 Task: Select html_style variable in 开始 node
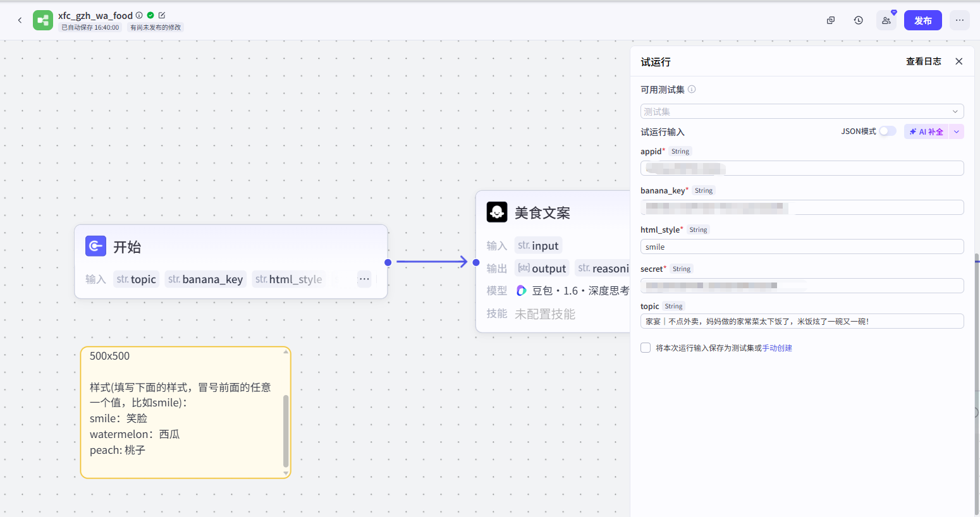pyautogui.click(x=289, y=279)
